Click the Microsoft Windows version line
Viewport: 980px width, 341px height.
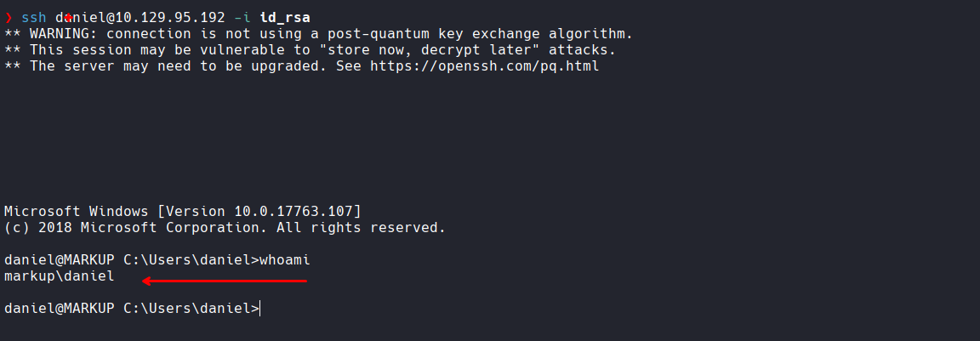[183, 211]
